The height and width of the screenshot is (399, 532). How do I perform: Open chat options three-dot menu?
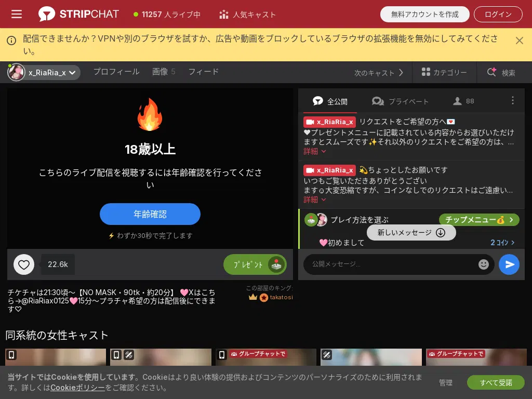(512, 100)
